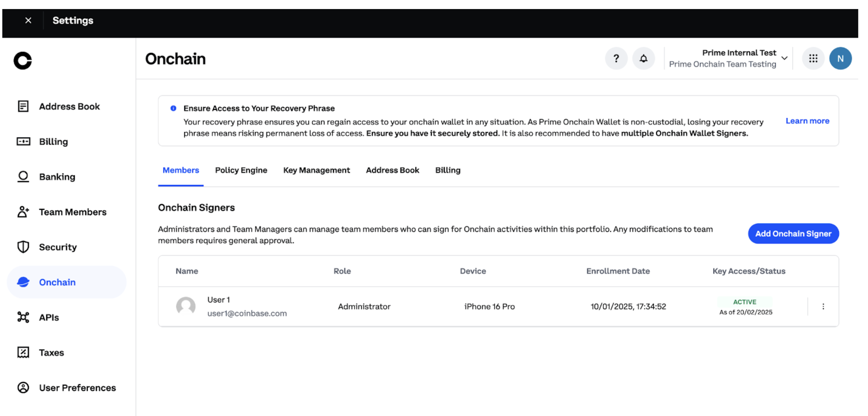Click the Learn more link

coord(807,121)
